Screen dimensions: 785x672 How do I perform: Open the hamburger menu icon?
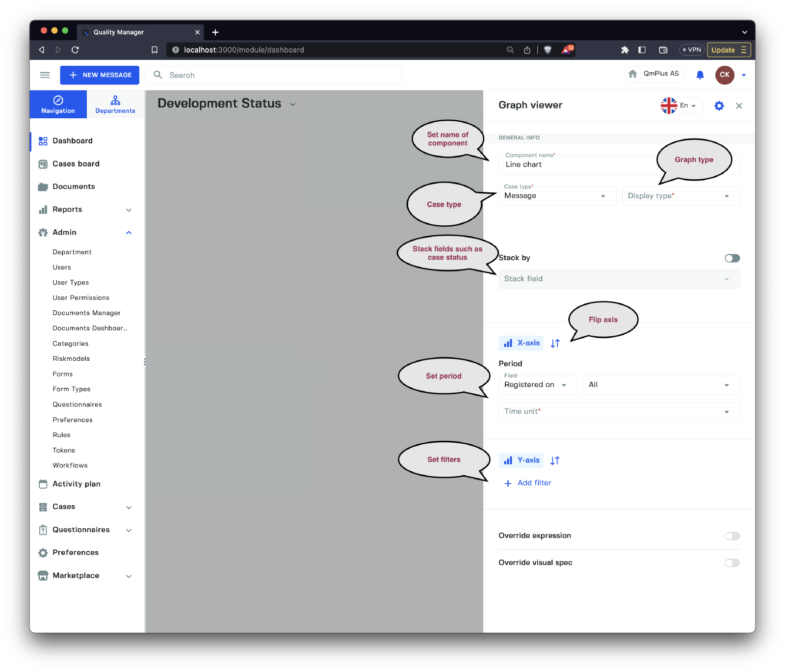coord(45,75)
